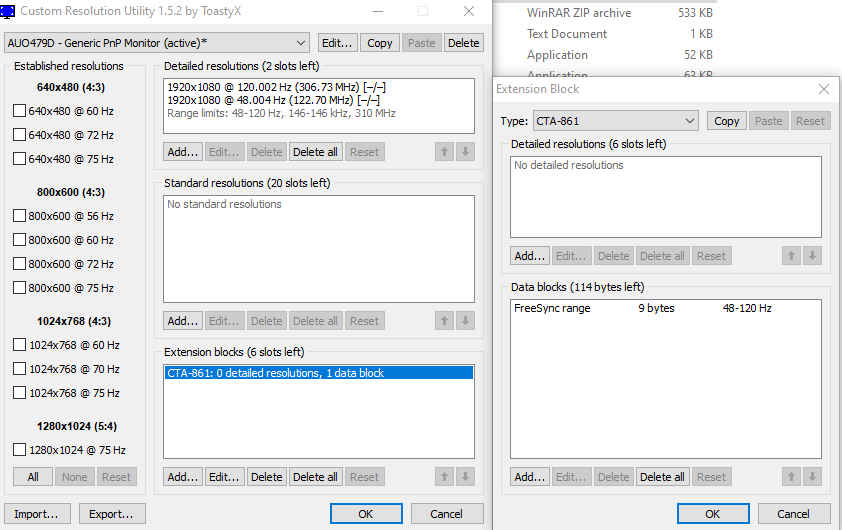Click Add... under Data blocks
The image size is (842, 530).
(529, 477)
